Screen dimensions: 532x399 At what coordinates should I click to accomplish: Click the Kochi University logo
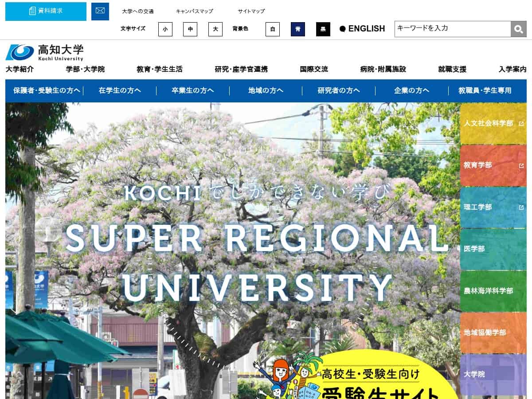pos(44,52)
